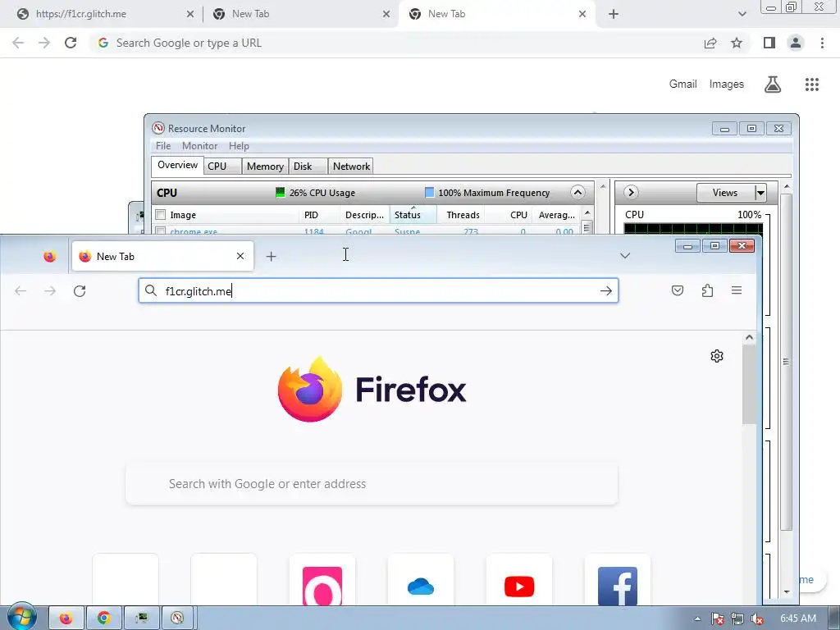840x630 pixels.
Task: Open YouTube shortcut tile in Firefox
Action: (x=519, y=580)
